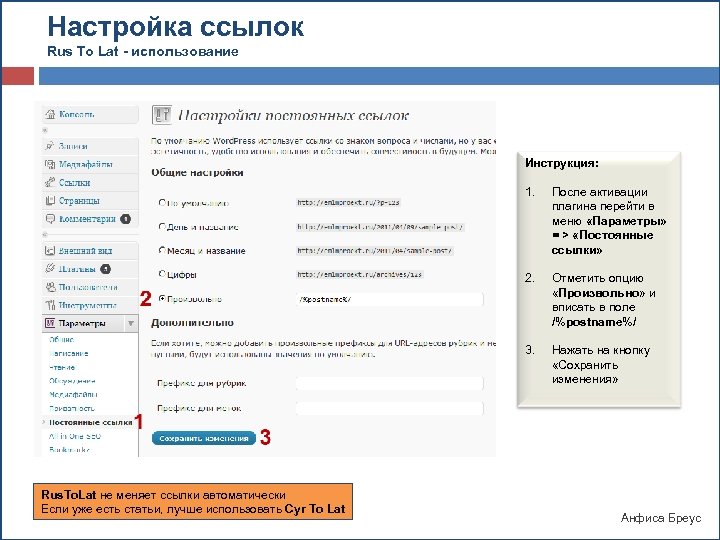The height and width of the screenshot is (540, 720).
Task: Click the Префикс для рубрик input field
Action: pos(390,383)
